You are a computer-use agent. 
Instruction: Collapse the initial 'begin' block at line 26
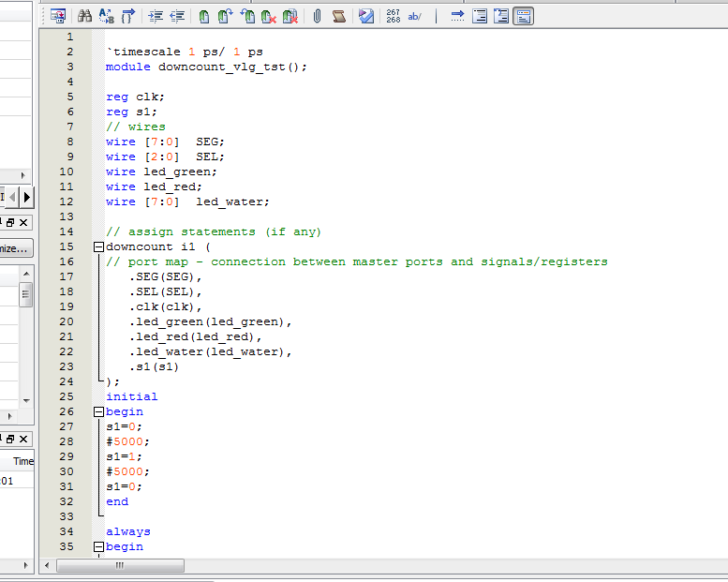coord(97,411)
